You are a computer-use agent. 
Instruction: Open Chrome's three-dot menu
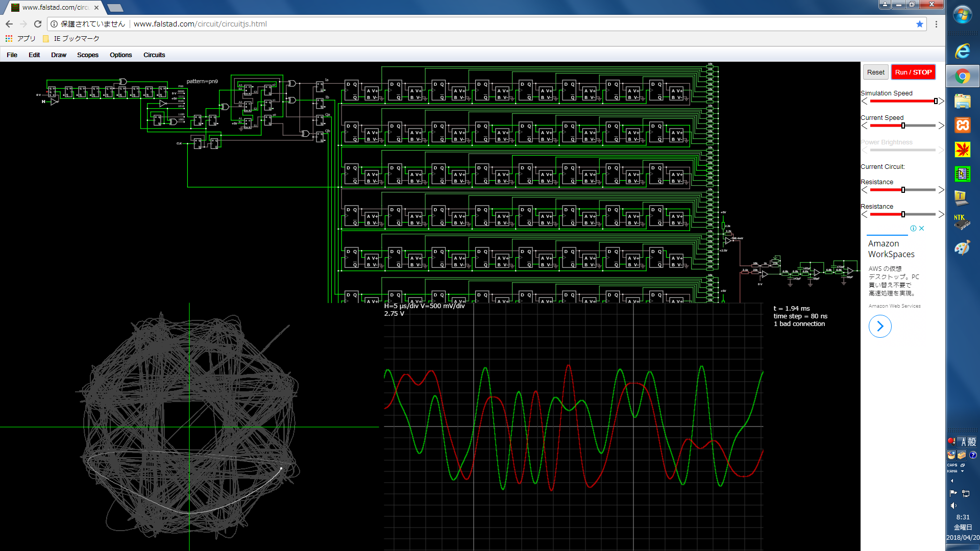click(x=936, y=24)
